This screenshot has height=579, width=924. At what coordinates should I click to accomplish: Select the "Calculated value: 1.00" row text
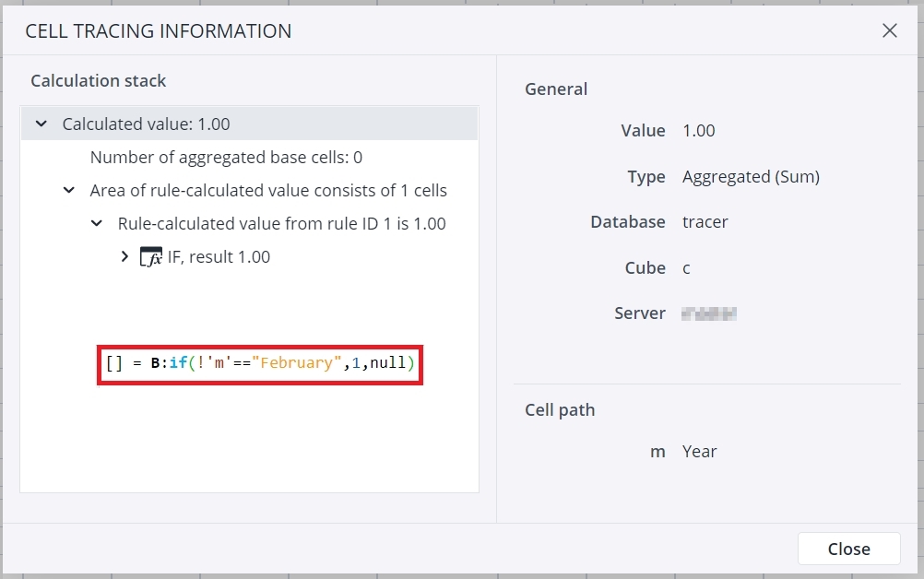(x=146, y=124)
